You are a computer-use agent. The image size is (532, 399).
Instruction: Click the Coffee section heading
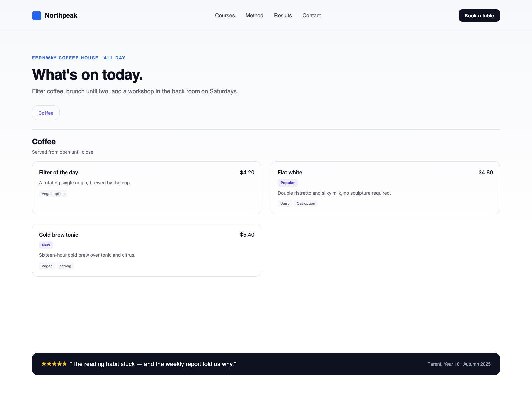[x=44, y=142]
